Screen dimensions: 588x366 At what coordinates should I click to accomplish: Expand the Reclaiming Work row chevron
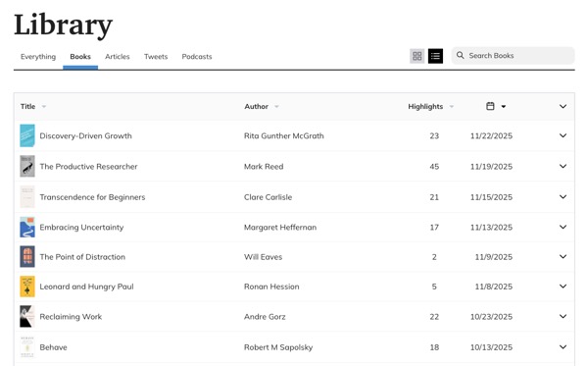[x=563, y=317]
